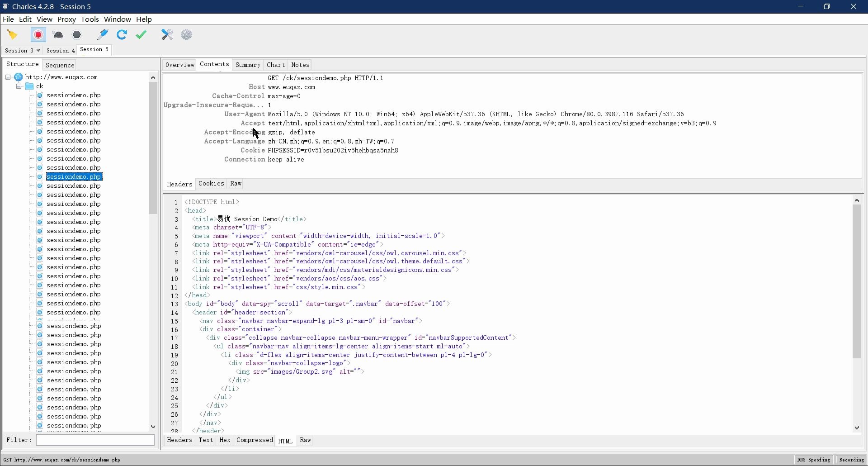The image size is (868, 466).
Task: Click the DNS Spoofing status button
Action: pos(814,460)
